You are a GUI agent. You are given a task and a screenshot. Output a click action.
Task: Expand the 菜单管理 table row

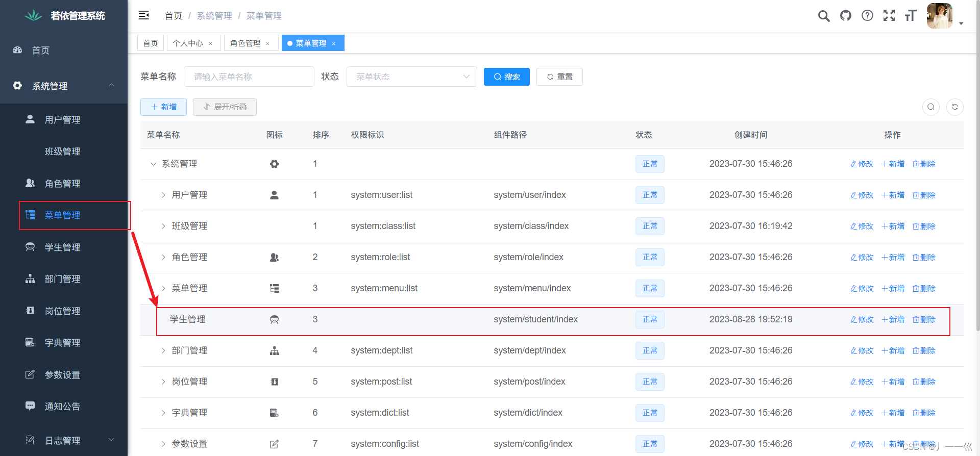point(163,289)
